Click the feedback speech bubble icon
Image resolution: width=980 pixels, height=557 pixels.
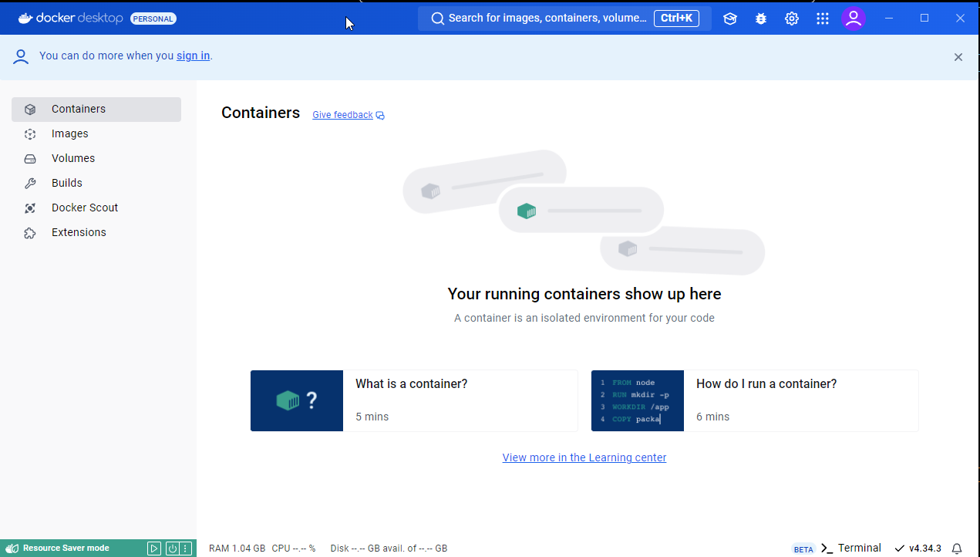pyautogui.click(x=380, y=116)
